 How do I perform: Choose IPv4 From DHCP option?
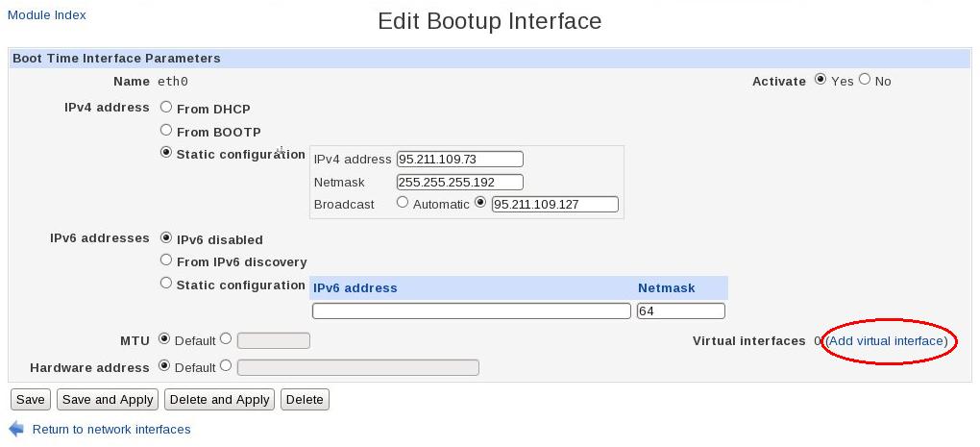pyautogui.click(x=166, y=108)
